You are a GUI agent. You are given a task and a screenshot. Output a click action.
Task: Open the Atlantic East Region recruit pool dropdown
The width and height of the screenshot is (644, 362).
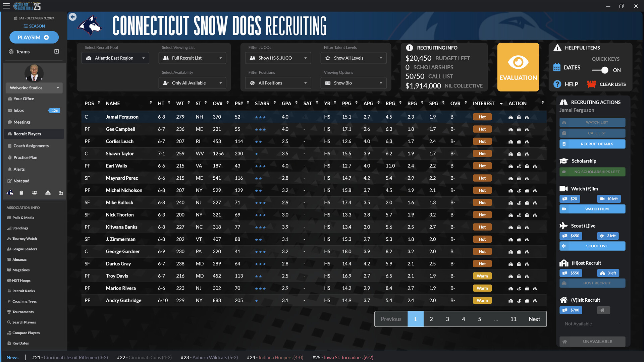(115, 58)
